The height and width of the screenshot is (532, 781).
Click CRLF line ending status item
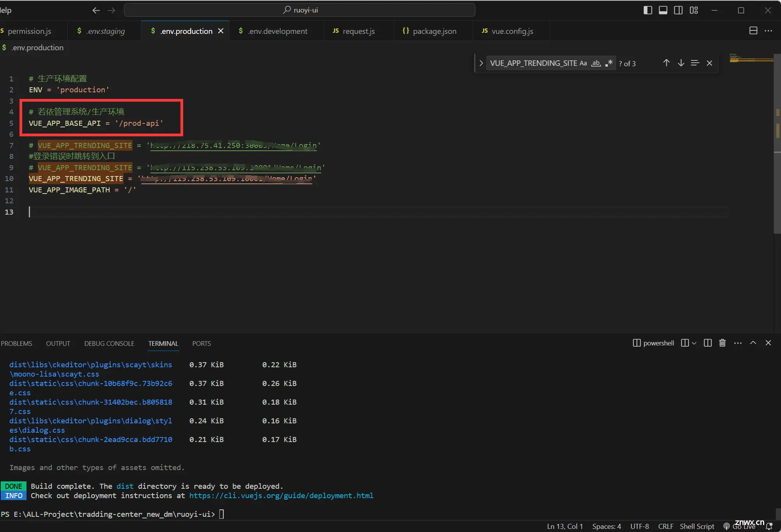(666, 527)
